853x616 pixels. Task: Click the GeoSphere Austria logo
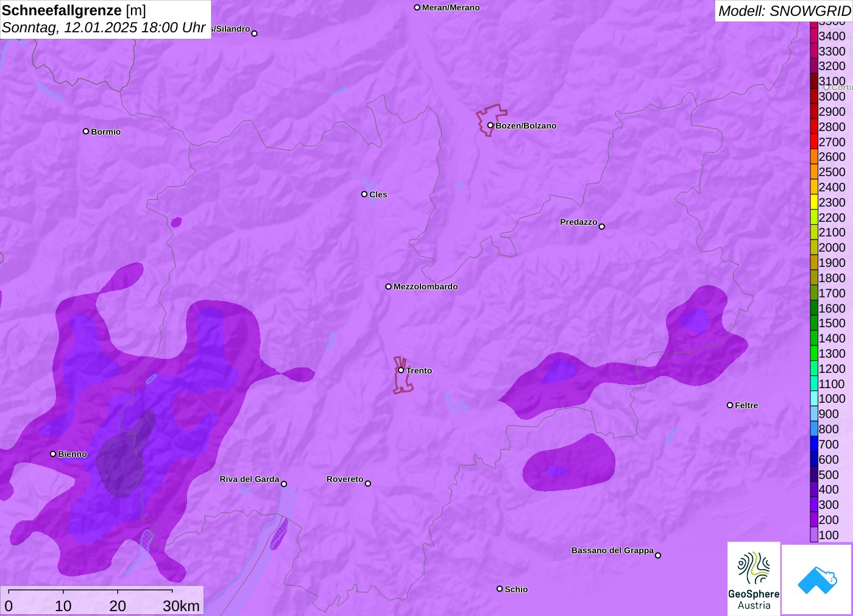click(x=754, y=579)
